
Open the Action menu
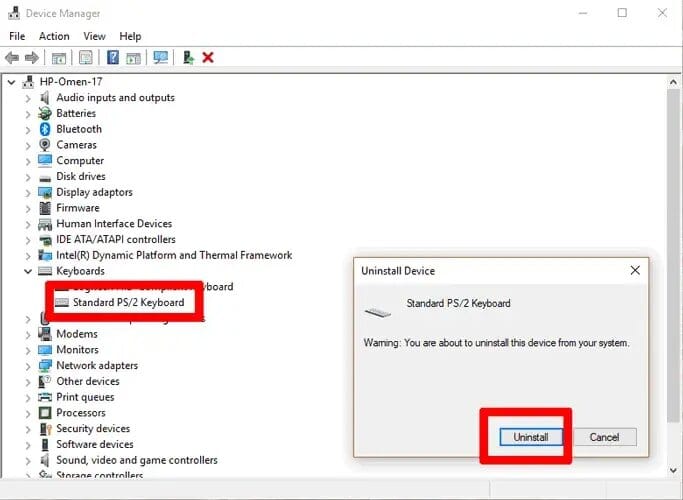54,36
